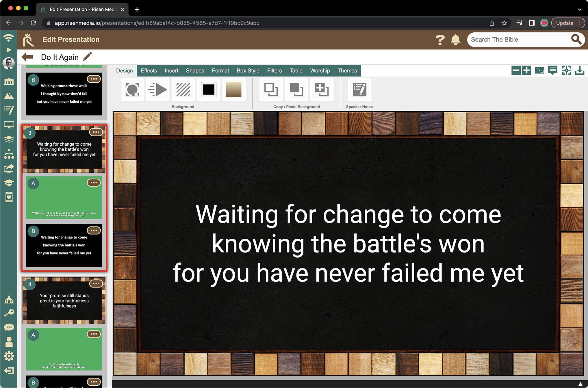Click the paste background icon
Screen dimensions: 588x388
[x=296, y=90]
